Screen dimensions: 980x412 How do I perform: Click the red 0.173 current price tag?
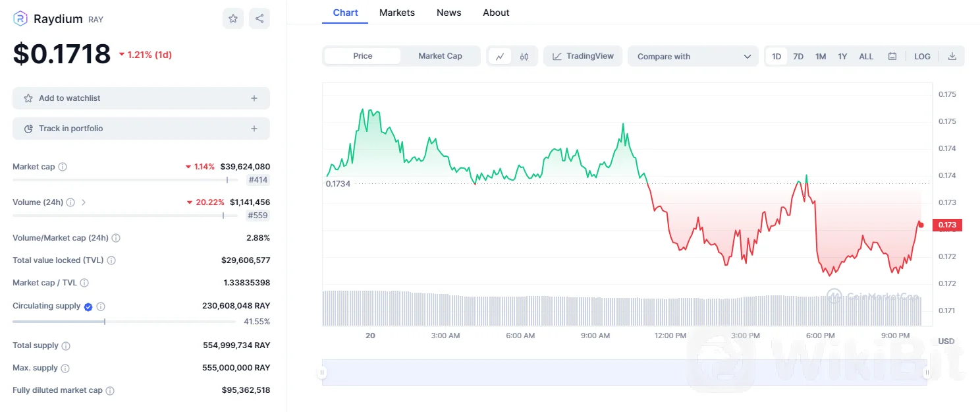point(948,225)
